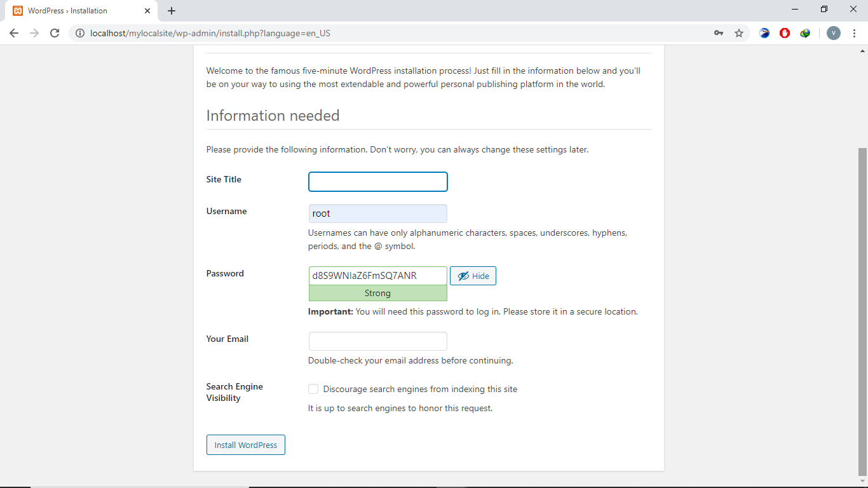Image resolution: width=868 pixels, height=488 pixels.
Task: Minimize the Chrome window
Action: (x=796, y=10)
